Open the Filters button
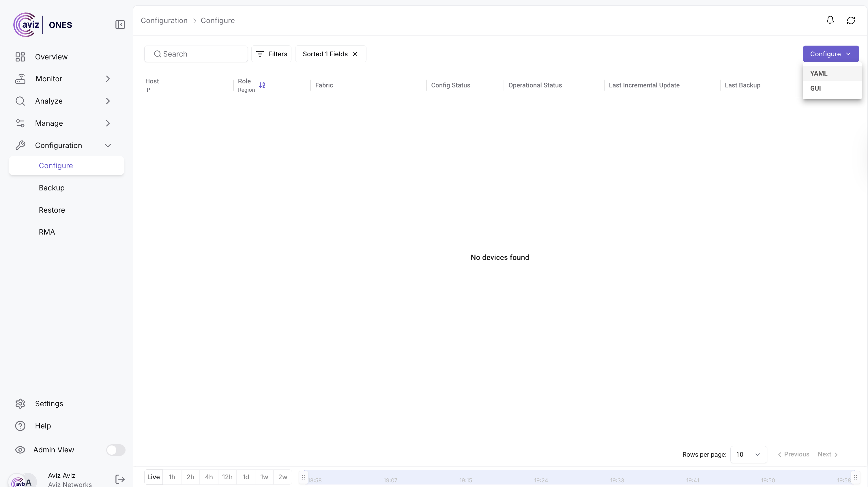 click(x=271, y=54)
